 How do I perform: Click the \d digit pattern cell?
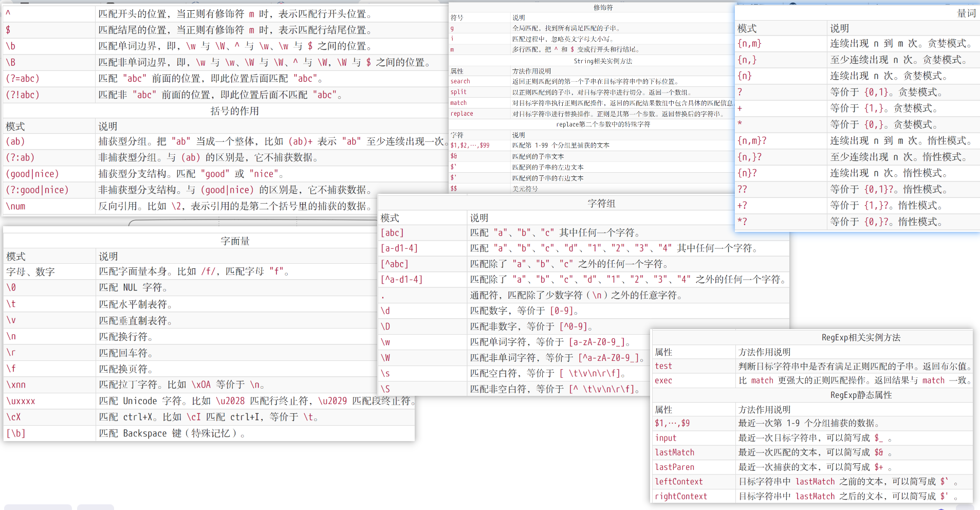tap(385, 311)
